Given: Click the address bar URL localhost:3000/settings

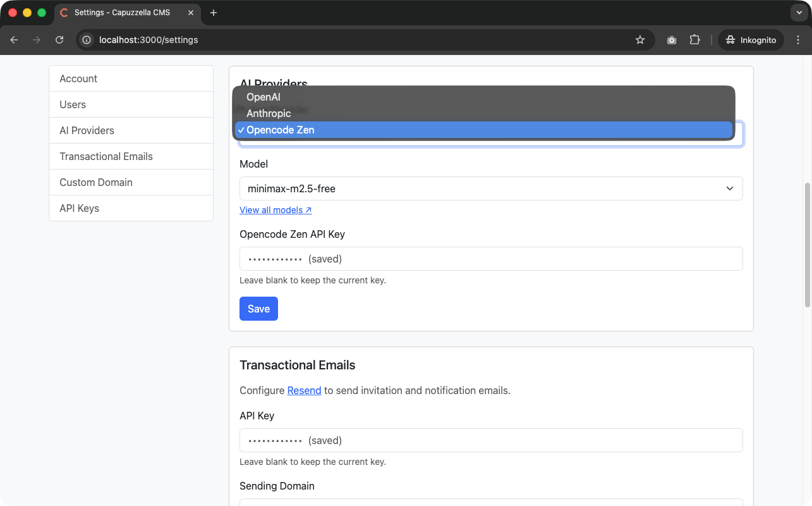Looking at the screenshot, I should tap(148, 40).
